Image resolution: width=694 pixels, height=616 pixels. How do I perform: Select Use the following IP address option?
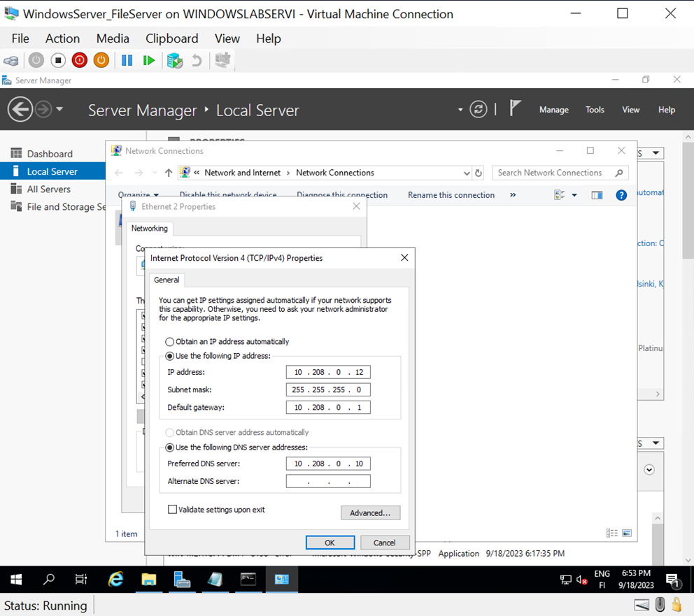pos(169,356)
